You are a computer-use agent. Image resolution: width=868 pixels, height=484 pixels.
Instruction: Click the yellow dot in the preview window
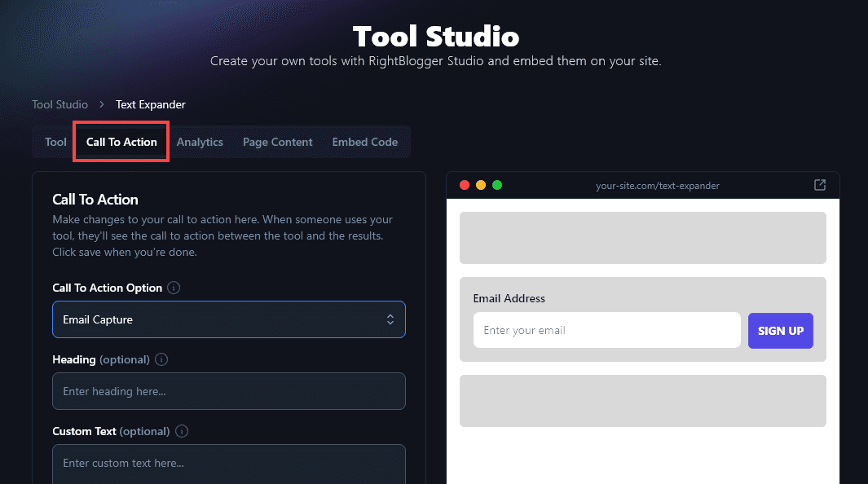[481, 185]
